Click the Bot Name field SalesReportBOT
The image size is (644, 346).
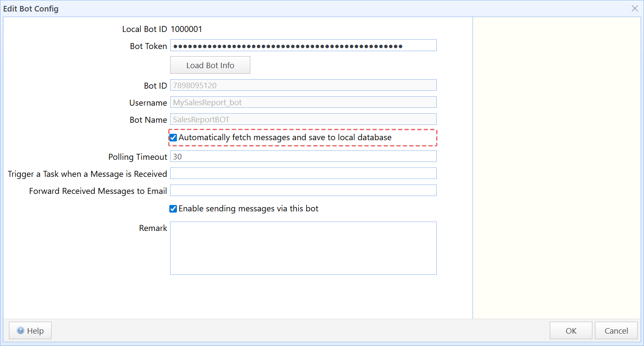(x=303, y=119)
